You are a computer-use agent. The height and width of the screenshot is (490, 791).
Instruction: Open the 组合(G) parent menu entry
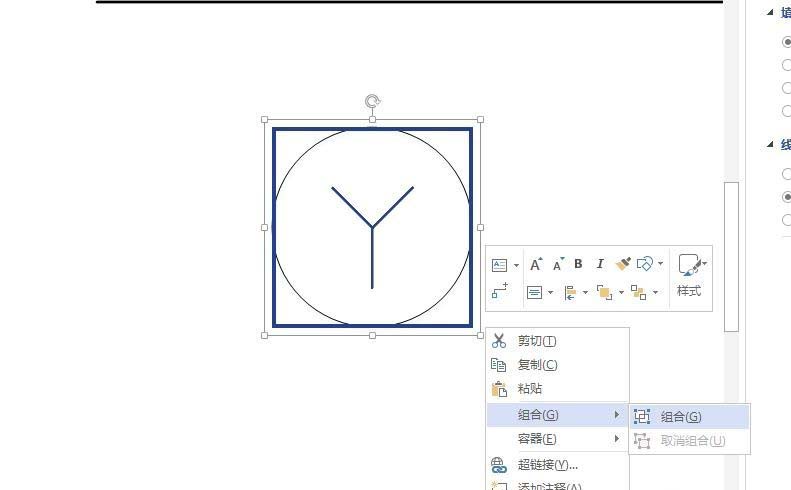coord(558,415)
